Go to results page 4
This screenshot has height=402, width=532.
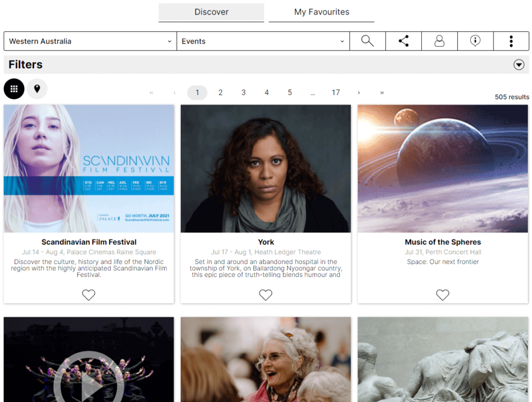(x=267, y=93)
